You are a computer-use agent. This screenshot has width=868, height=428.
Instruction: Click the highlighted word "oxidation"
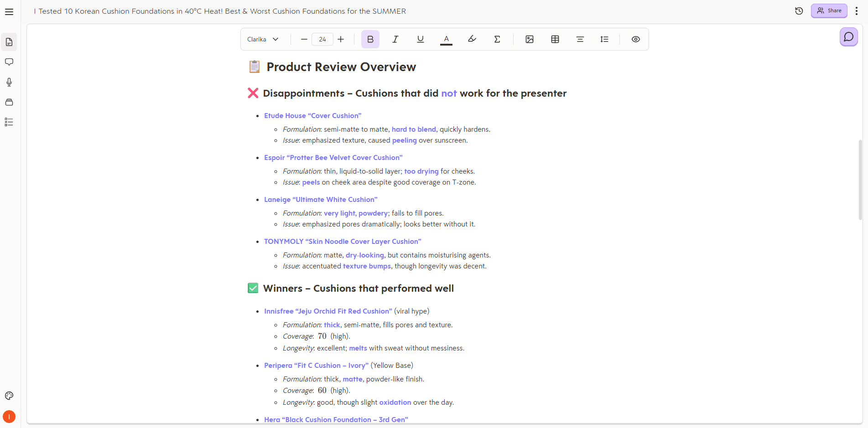coord(395,402)
